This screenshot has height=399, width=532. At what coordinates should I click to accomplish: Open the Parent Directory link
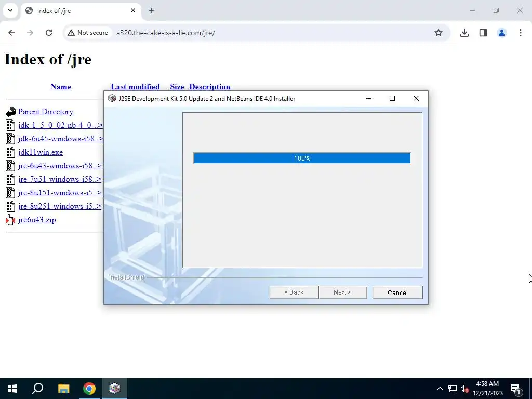[46, 112]
